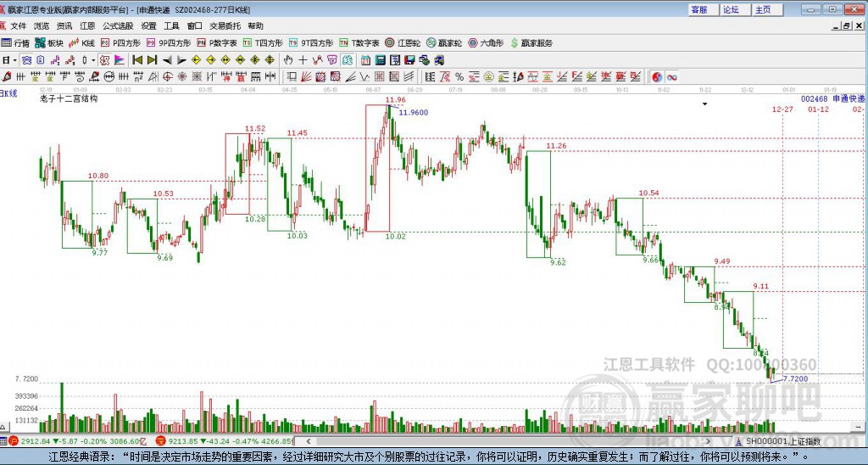Click the 老子十二宫结构 indicator label
The image size is (868, 465).
(x=69, y=98)
